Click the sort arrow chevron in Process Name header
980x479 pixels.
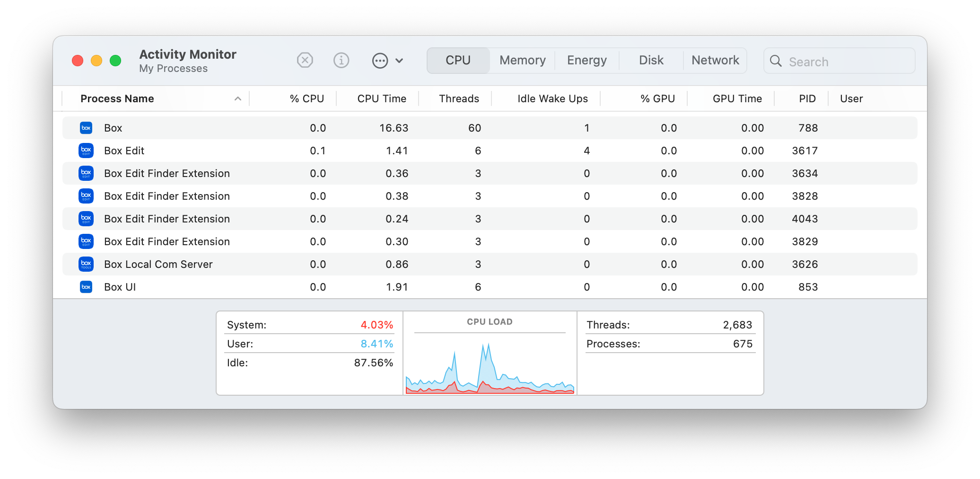pos(238,98)
